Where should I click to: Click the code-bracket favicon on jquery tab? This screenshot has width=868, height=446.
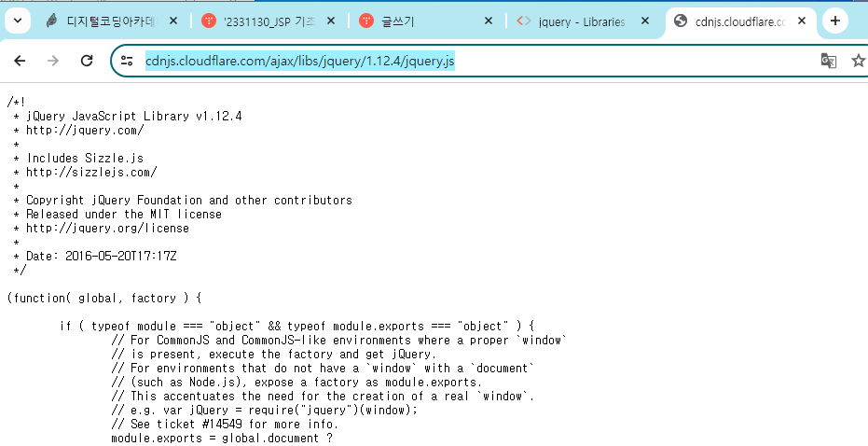pyautogui.click(x=523, y=21)
